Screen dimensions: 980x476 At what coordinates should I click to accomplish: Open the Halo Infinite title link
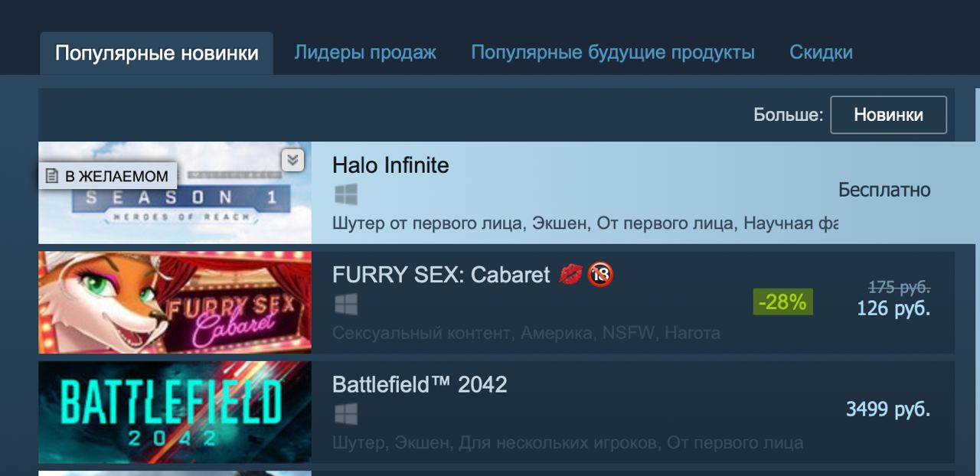pyautogui.click(x=390, y=165)
